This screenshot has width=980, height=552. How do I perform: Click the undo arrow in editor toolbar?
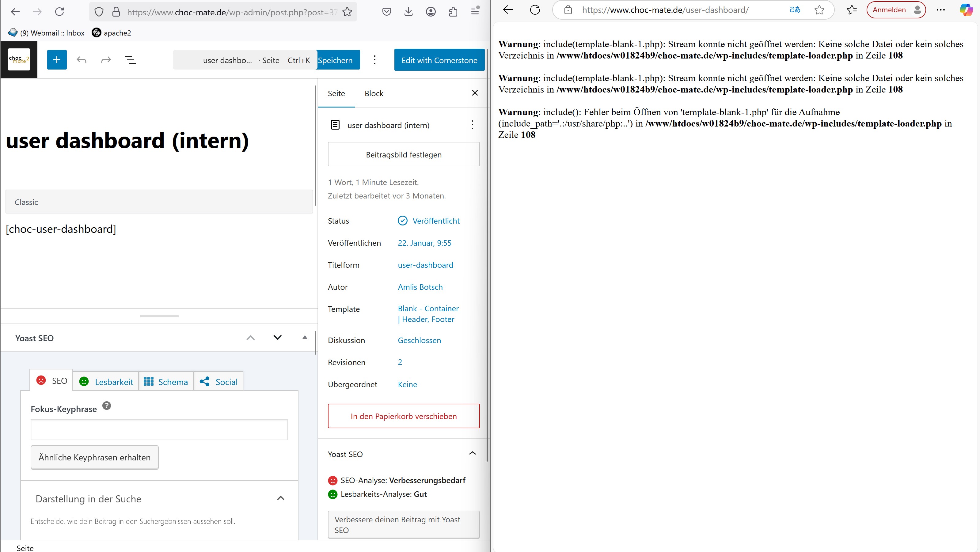[82, 60]
